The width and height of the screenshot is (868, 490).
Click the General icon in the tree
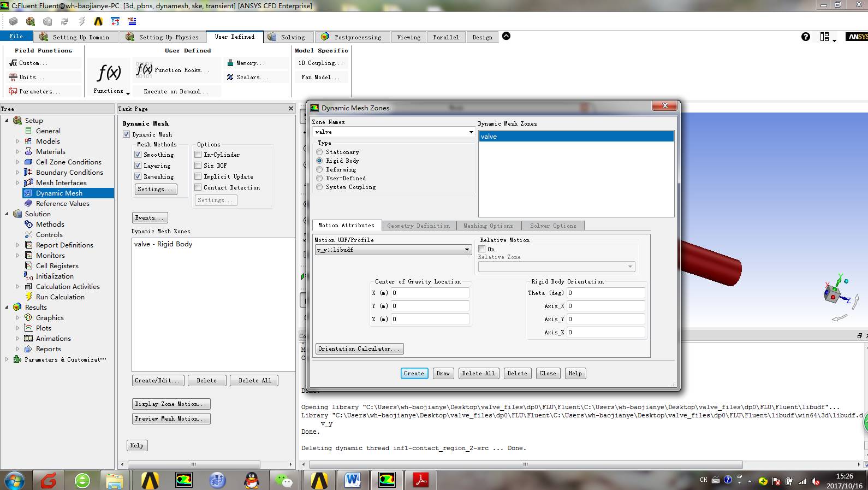[28, 131]
